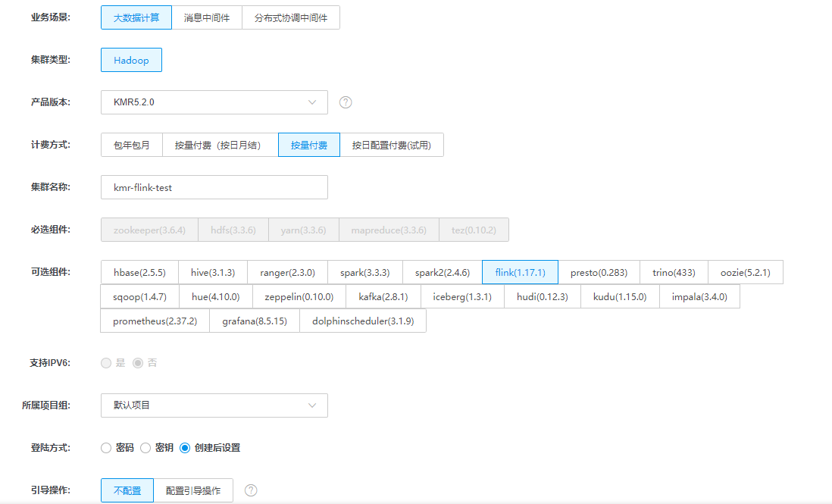
Task: Choose 按量付费（按日月结）billing option
Action: 221,145
